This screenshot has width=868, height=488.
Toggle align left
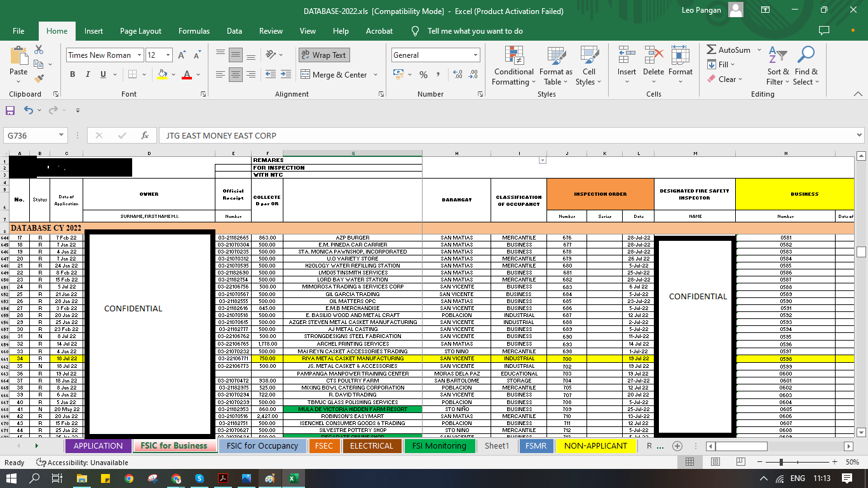[x=220, y=75]
